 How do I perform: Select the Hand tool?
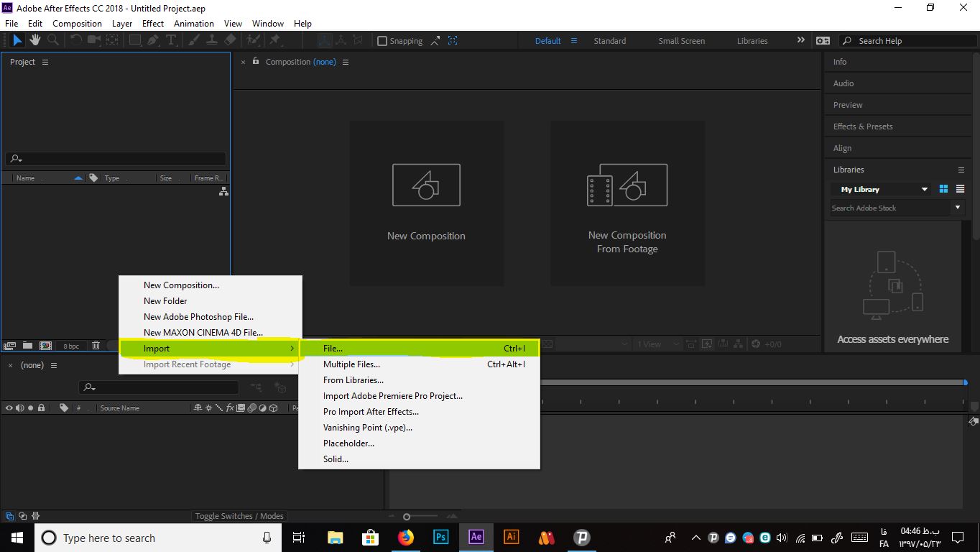34,41
